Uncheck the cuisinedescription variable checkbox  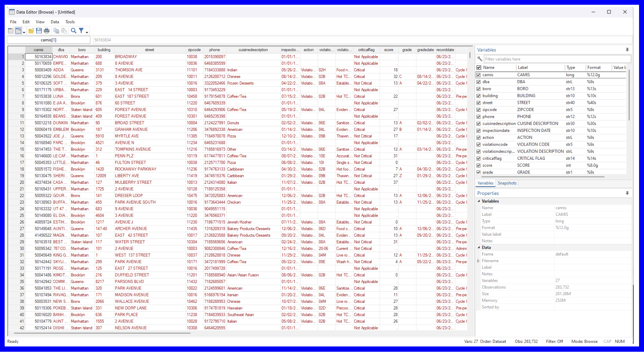[479, 124]
